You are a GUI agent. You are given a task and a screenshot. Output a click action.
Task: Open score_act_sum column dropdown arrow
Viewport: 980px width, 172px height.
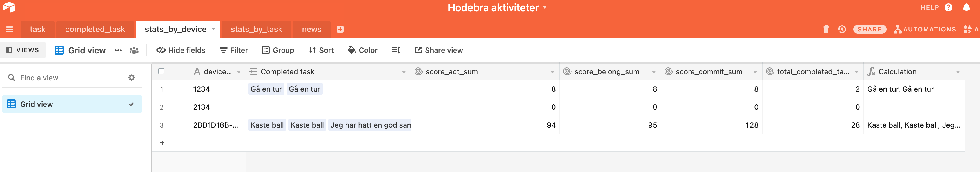point(553,72)
